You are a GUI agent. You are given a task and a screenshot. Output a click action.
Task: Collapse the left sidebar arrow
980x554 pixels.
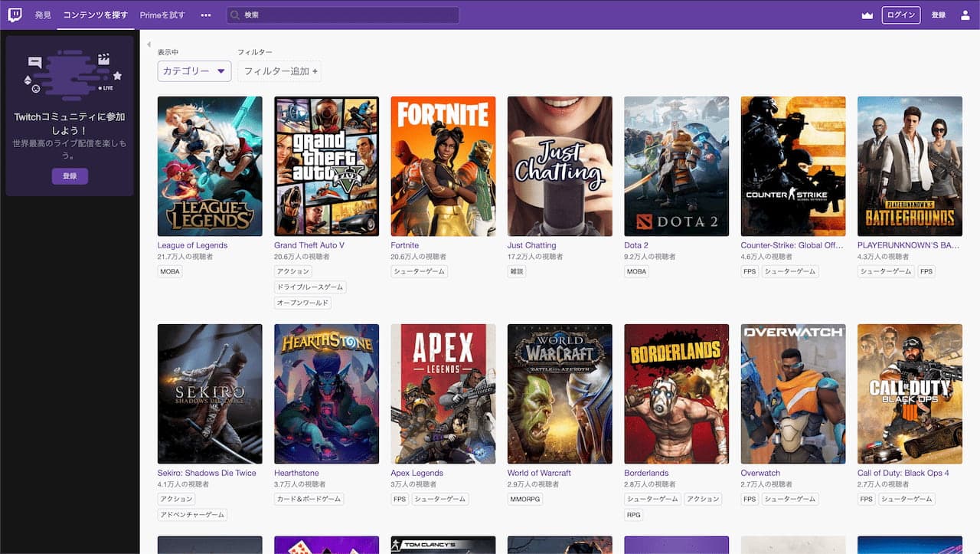tap(149, 44)
